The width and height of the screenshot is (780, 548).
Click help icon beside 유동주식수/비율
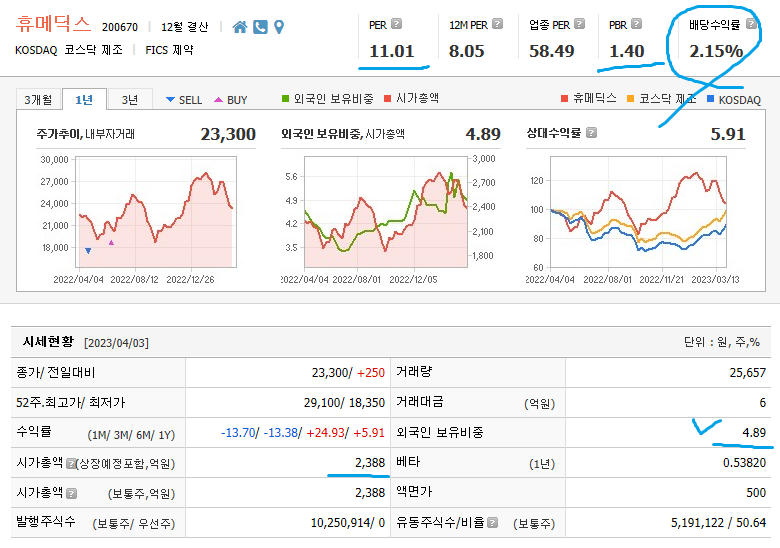pos(492,523)
